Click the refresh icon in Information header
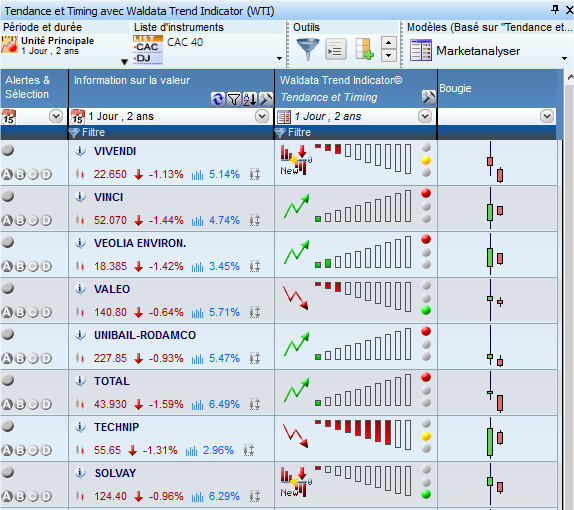The image size is (574, 510). 218,99
